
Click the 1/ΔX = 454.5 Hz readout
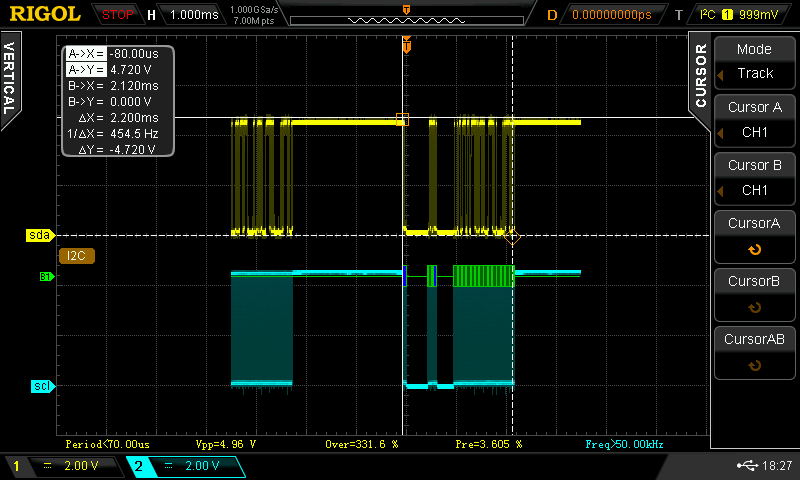coord(113,134)
